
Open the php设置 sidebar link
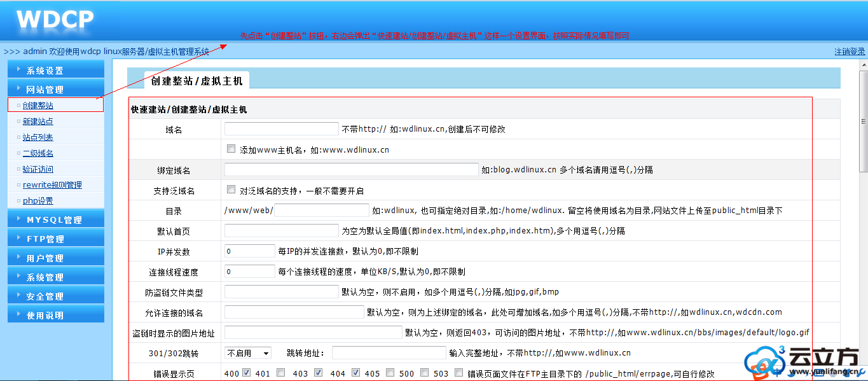click(38, 201)
